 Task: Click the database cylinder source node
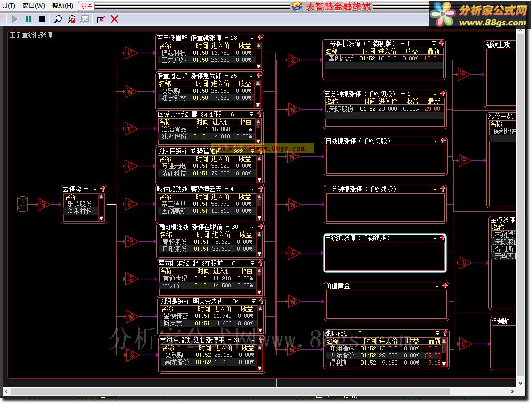(23, 204)
